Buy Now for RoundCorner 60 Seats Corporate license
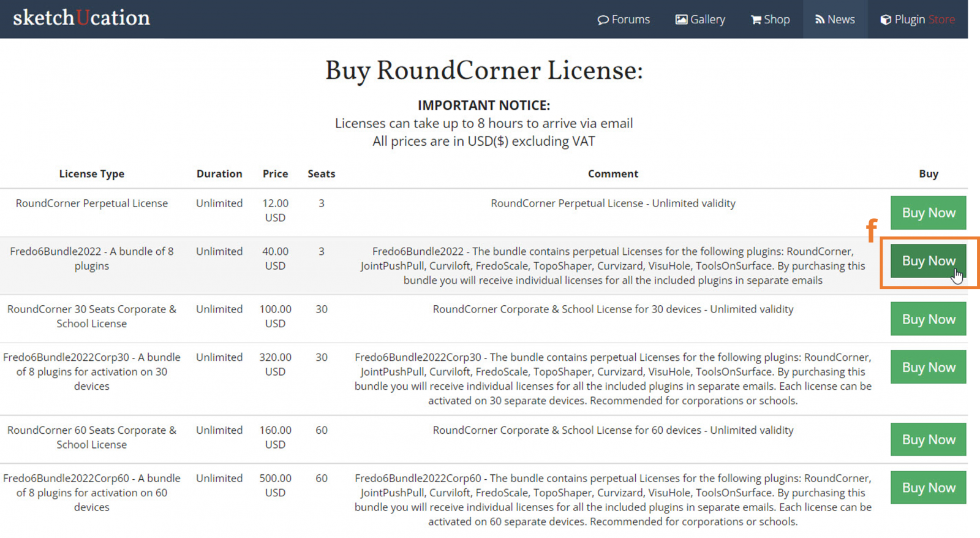This screenshot has width=980, height=538. (x=929, y=439)
